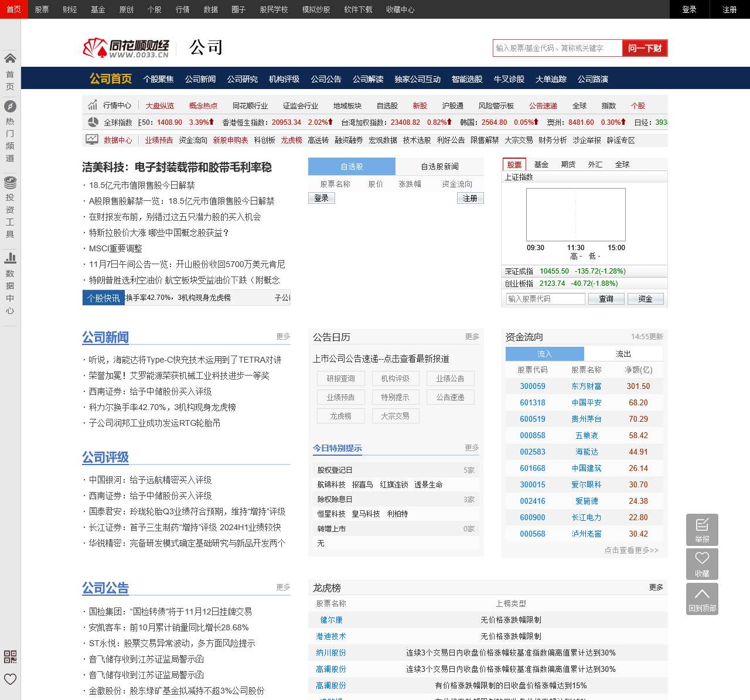
Task: Open the investment tools coin-stack icon
Action: [x=10, y=182]
